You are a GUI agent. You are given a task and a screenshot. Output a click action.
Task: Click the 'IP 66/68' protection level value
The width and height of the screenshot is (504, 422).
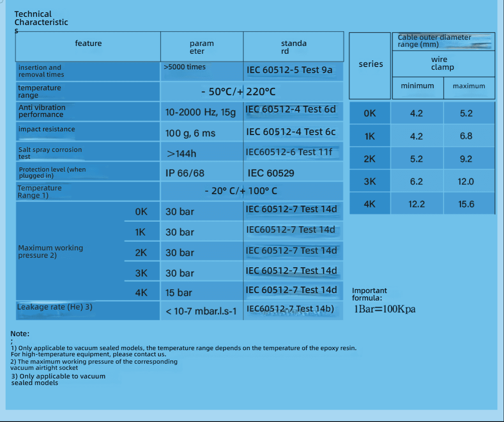(185, 173)
